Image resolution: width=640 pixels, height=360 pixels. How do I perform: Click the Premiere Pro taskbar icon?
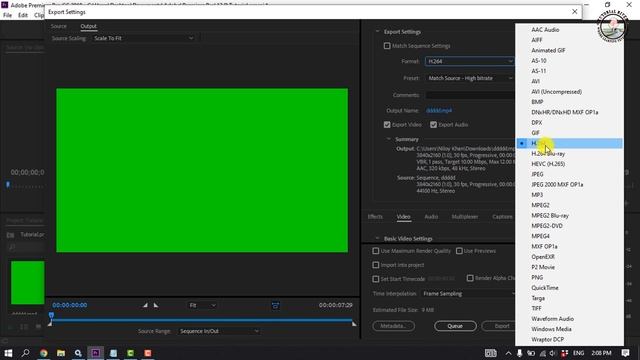point(96,353)
